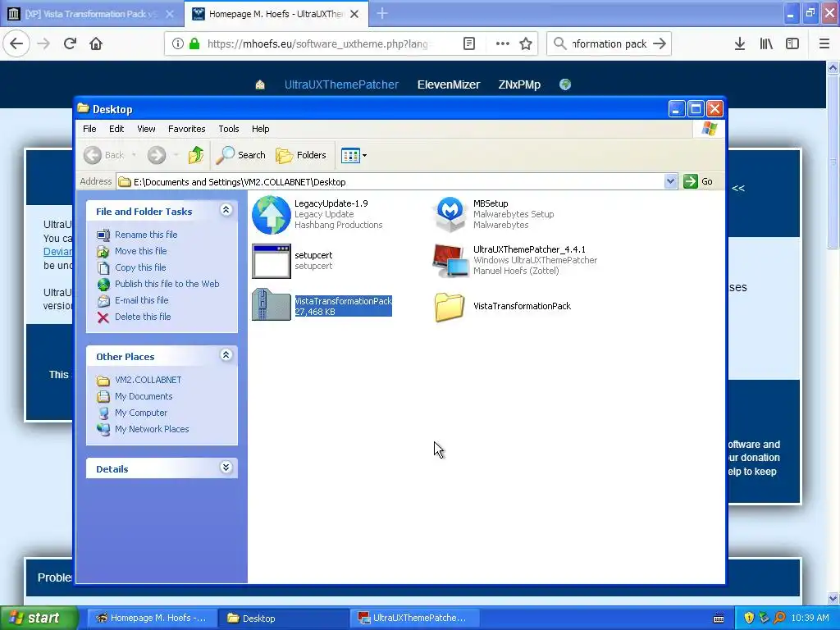Open the LegacyUpdate-1.9 installer icon
This screenshot has width=840, height=630.
[271, 215]
